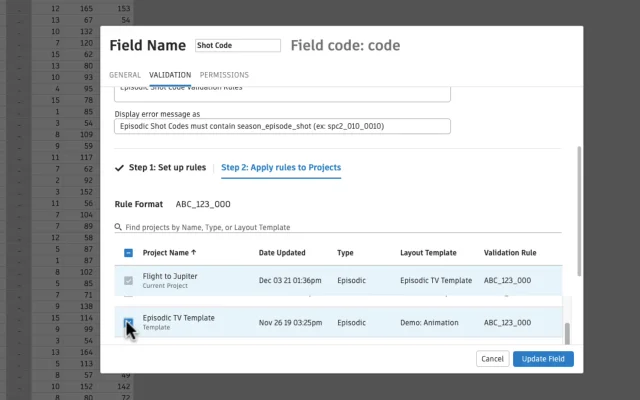Open the Permissions tab
The width and height of the screenshot is (640, 400).
pyautogui.click(x=224, y=75)
